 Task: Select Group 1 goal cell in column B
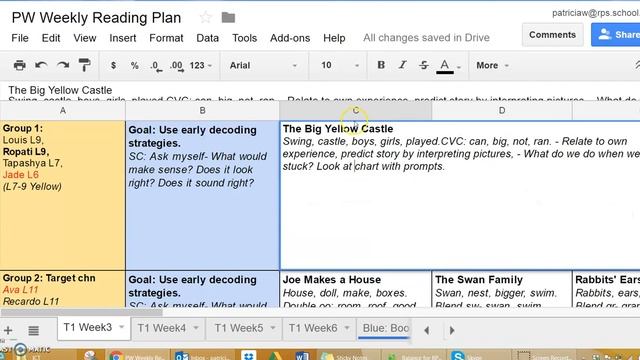click(x=202, y=195)
